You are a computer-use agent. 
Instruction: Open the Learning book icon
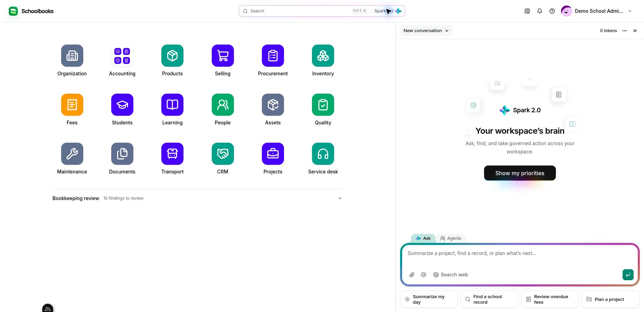click(x=172, y=105)
